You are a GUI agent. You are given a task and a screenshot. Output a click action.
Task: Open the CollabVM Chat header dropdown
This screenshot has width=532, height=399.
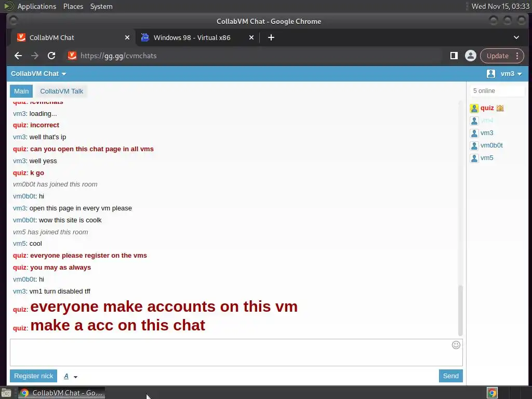coord(38,74)
